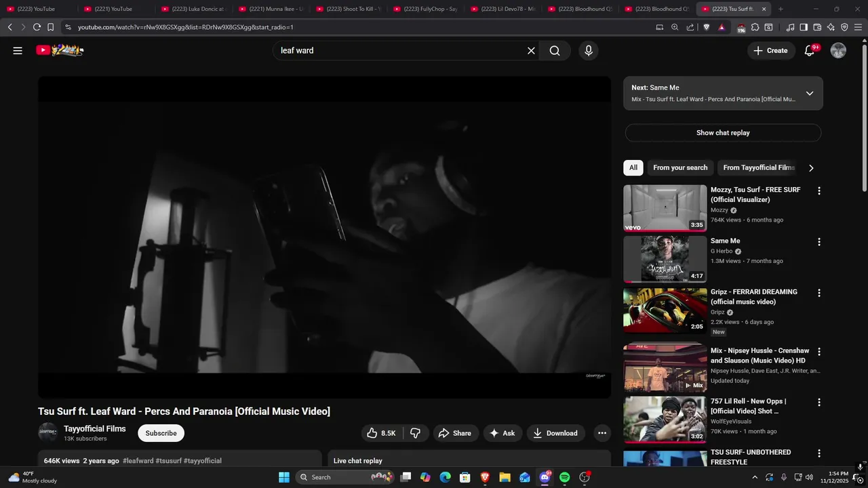Open the browser extensions puzzle icon
Viewport: 868px width, 488px height.
click(755, 27)
